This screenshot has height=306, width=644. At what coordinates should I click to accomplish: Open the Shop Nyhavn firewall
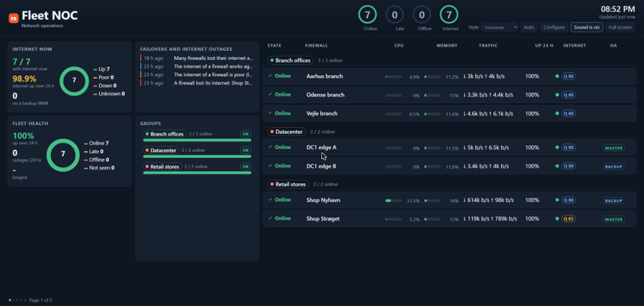pos(323,200)
